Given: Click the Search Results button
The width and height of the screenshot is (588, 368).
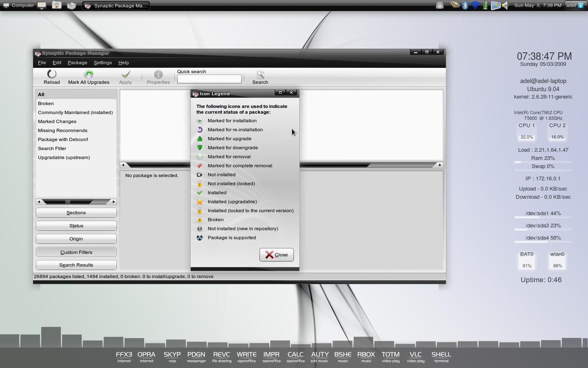Looking at the screenshot, I should coord(76,265).
